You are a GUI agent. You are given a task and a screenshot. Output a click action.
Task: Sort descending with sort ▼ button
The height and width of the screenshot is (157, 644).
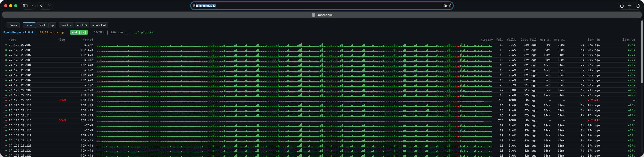82,25
